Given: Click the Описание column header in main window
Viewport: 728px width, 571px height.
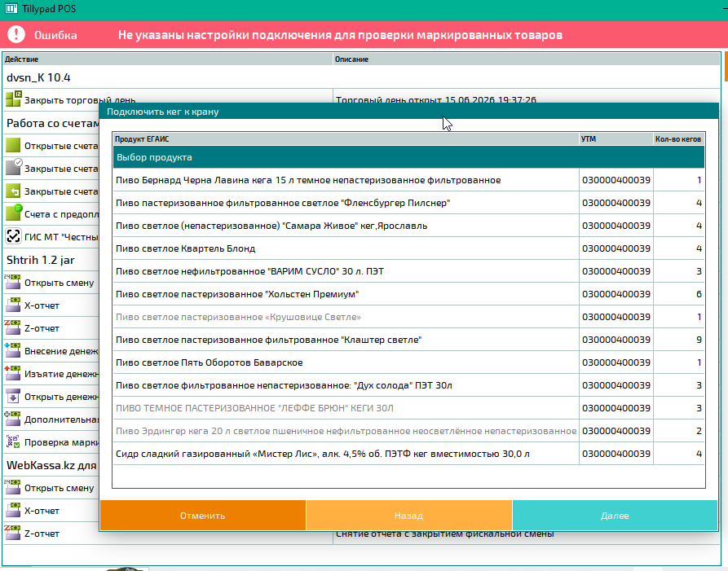Looking at the screenshot, I should click(x=527, y=59).
